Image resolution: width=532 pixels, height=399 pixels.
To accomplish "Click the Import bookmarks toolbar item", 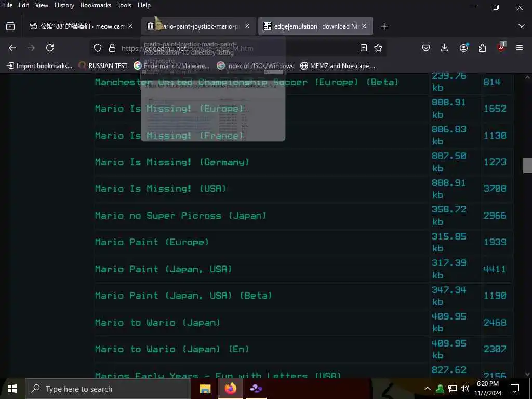I will click(39, 66).
